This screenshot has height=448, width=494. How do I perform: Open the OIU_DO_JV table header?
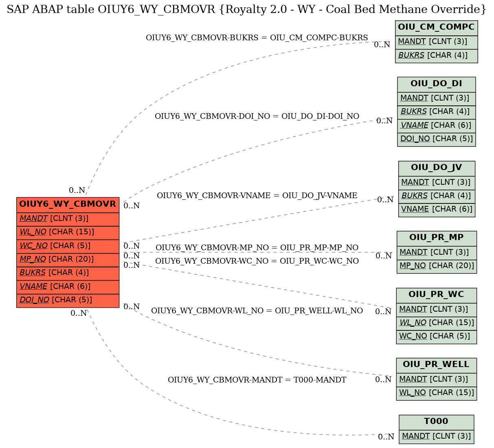coord(437,168)
